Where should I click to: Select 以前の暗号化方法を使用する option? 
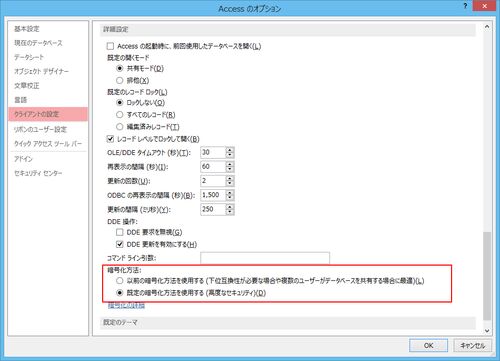coord(120,281)
